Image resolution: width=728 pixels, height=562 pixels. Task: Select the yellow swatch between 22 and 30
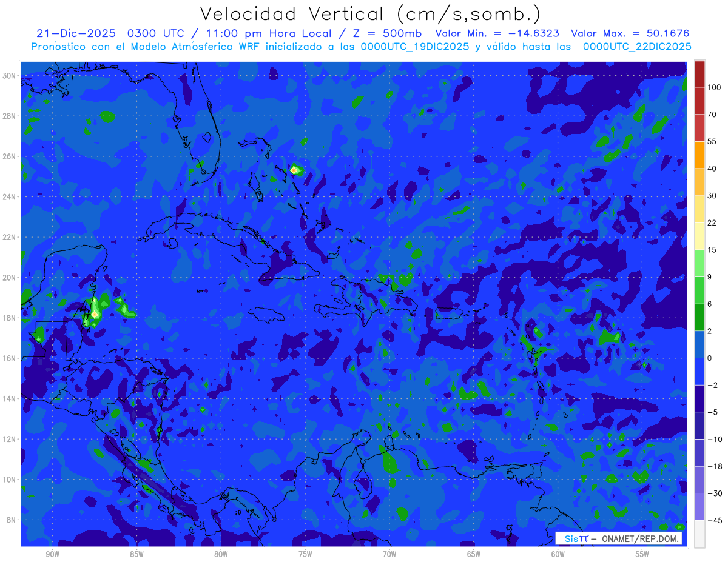pyautogui.click(x=699, y=209)
